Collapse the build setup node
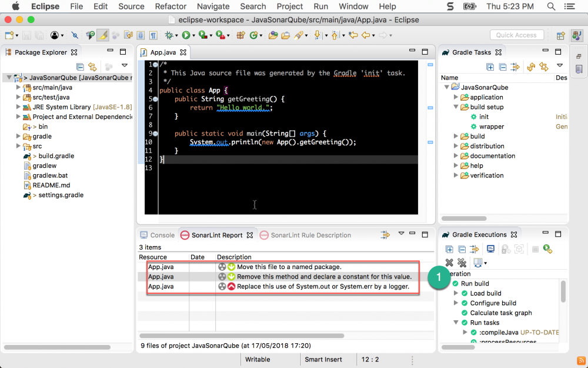The image size is (588, 368). [x=455, y=107]
